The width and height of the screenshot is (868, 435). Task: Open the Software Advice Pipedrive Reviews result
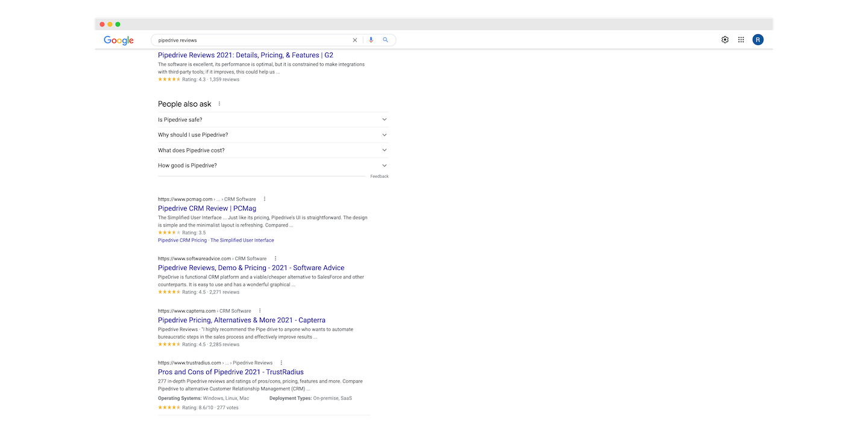[x=251, y=268]
